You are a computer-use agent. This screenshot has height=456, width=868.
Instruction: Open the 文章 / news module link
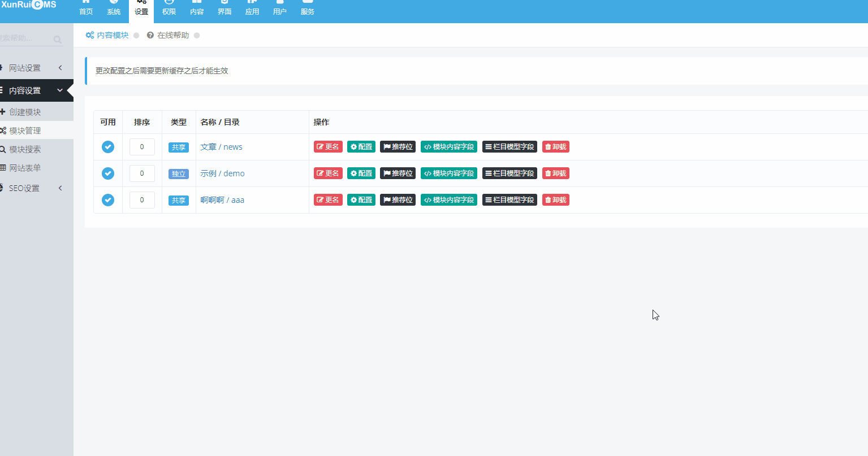[221, 147]
